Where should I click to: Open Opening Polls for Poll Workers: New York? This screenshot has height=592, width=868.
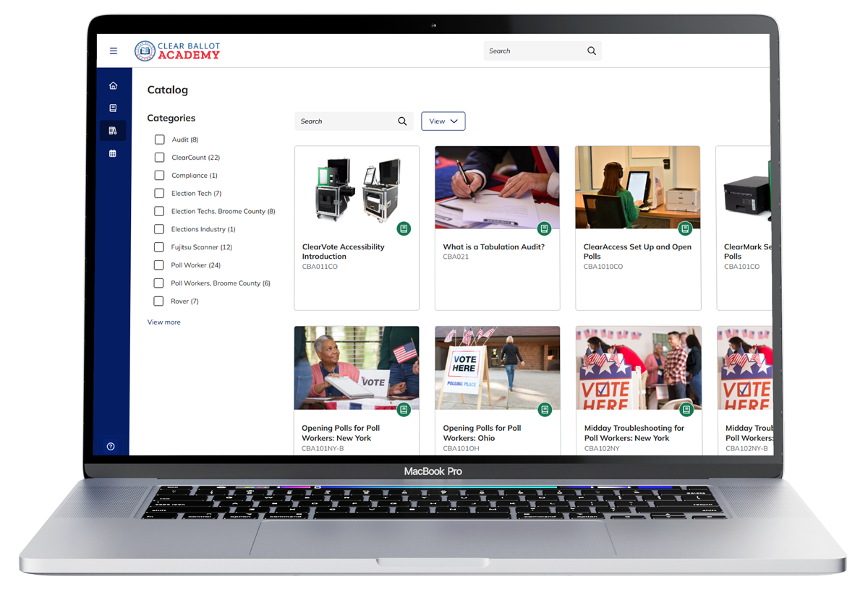tap(341, 433)
